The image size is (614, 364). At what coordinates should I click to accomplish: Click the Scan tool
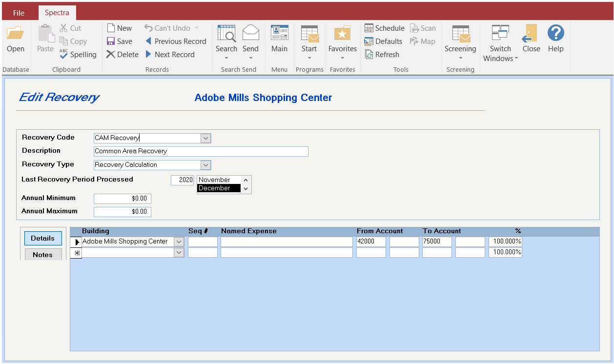click(x=423, y=28)
